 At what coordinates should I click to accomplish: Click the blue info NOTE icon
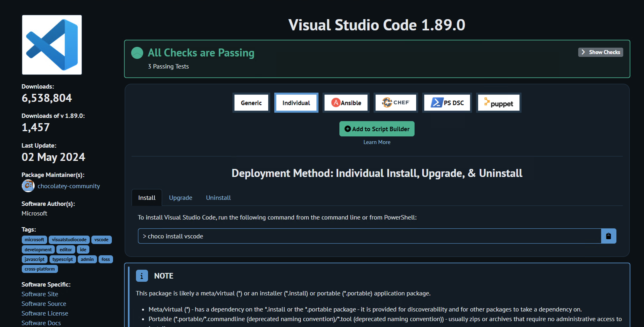click(x=142, y=276)
